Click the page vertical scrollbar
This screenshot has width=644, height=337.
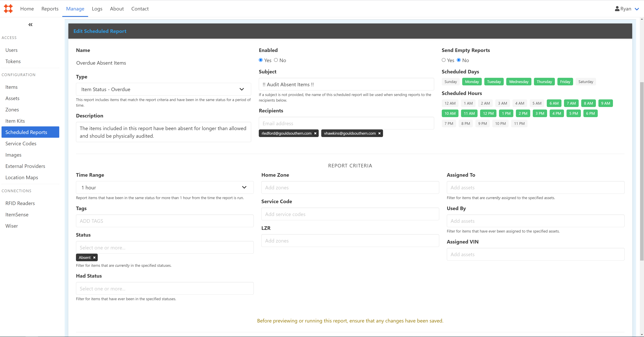641,171
